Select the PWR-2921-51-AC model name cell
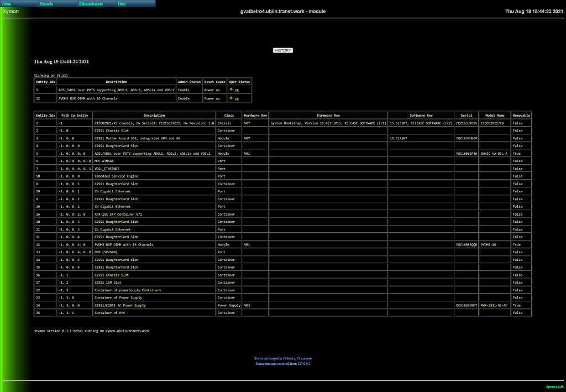Screen dimensions: 566x392 (x=494, y=305)
